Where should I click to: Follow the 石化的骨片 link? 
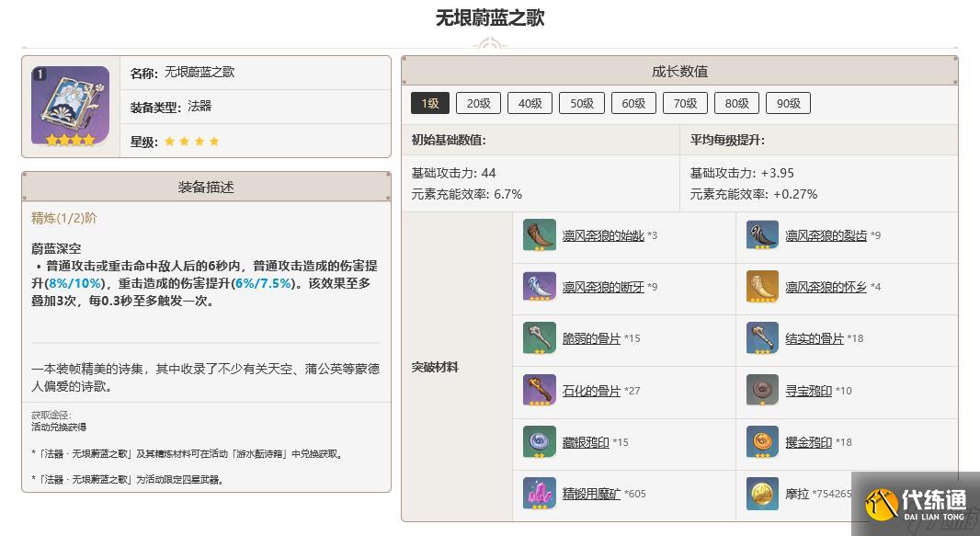click(591, 391)
